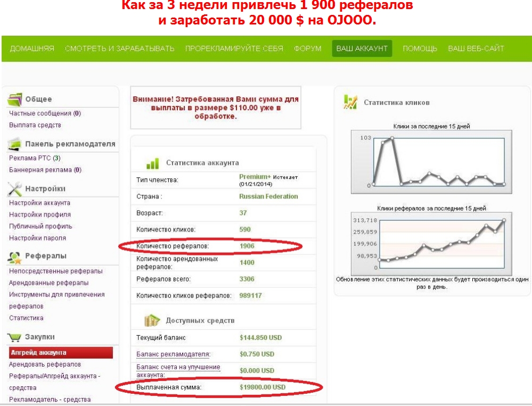
Task: Open ПРОРЕКЛАМИРУЙТЕ СЕБЯ menu
Action: pos(234,48)
